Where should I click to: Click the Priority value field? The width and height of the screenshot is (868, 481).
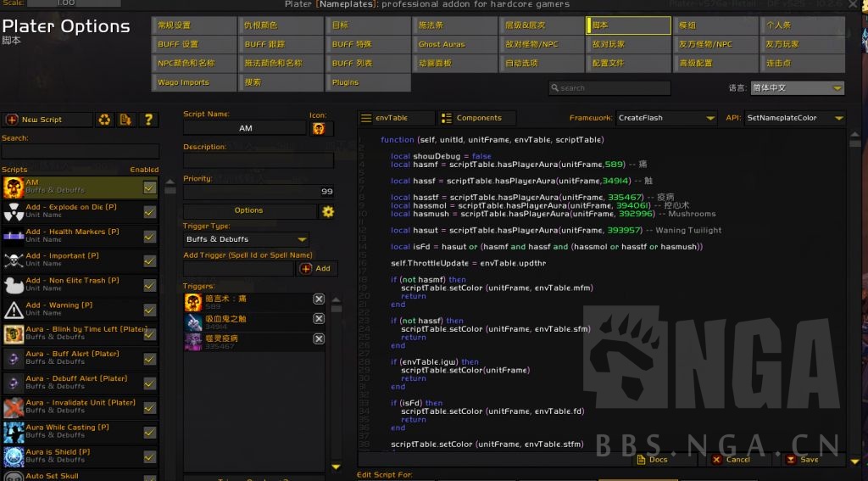(259, 193)
